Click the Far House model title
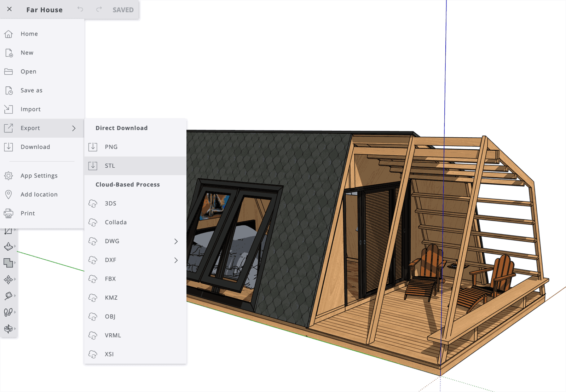 (44, 10)
